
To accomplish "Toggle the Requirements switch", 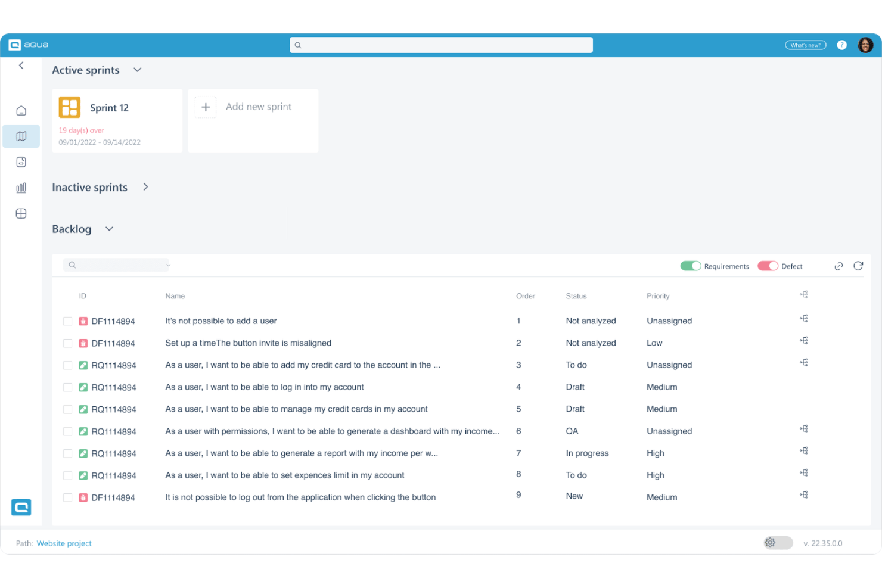I will [x=691, y=266].
